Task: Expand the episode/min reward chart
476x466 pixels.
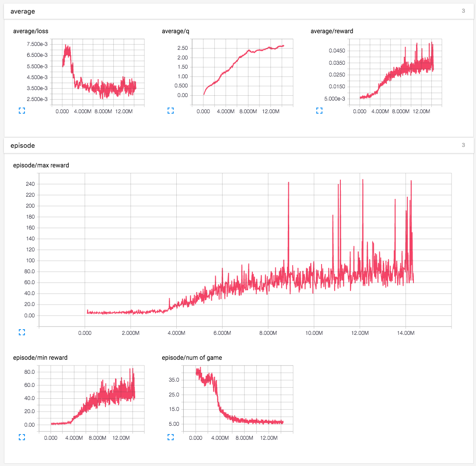Action: click(x=22, y=437)
